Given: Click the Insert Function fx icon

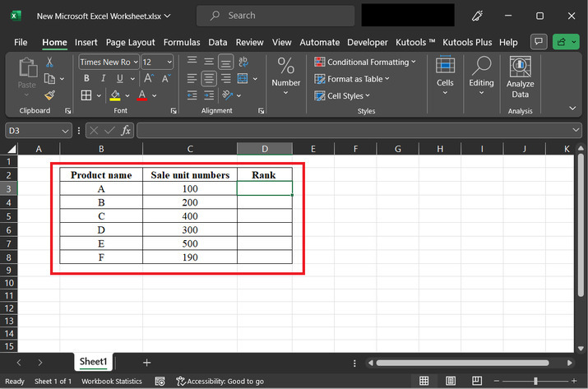Looking at the screenshot, I should [126, 131].
